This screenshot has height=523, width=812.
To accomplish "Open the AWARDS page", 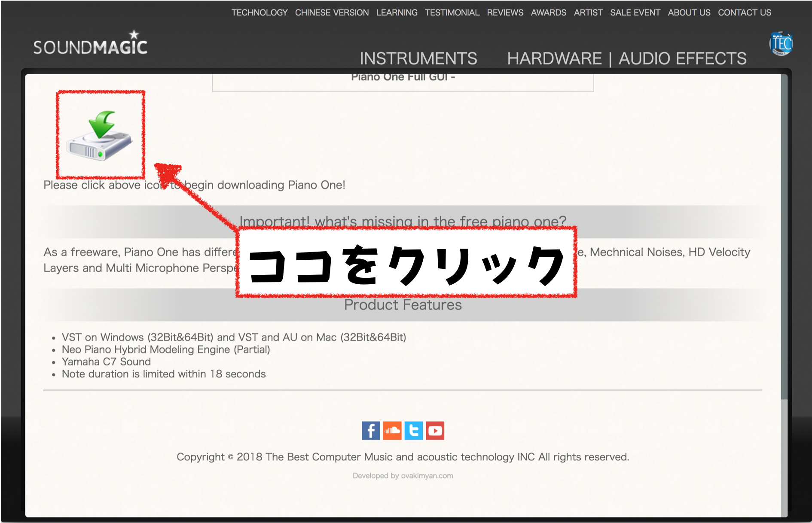I will (x=549, y=12).
